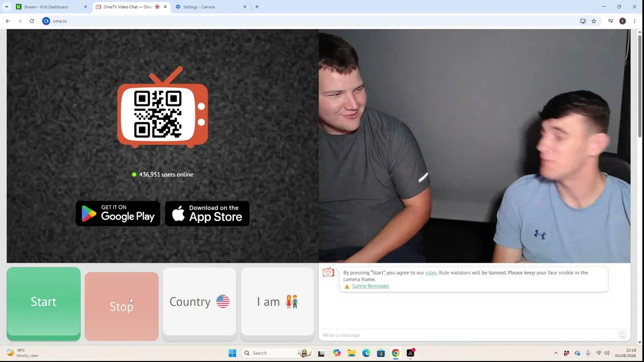
Task: Click the recording indicator on OmeTV tab
Action: tap(157, 7)
